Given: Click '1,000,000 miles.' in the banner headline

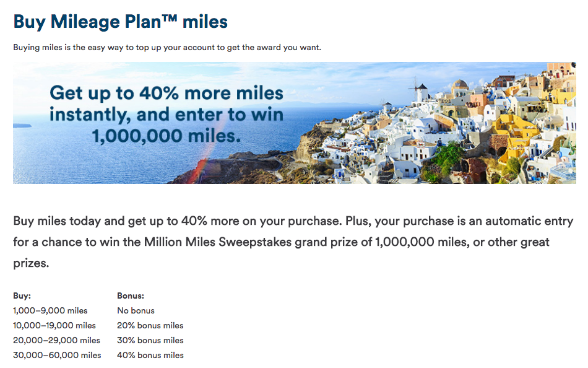Looking at the screenshot, I should 166,136.
